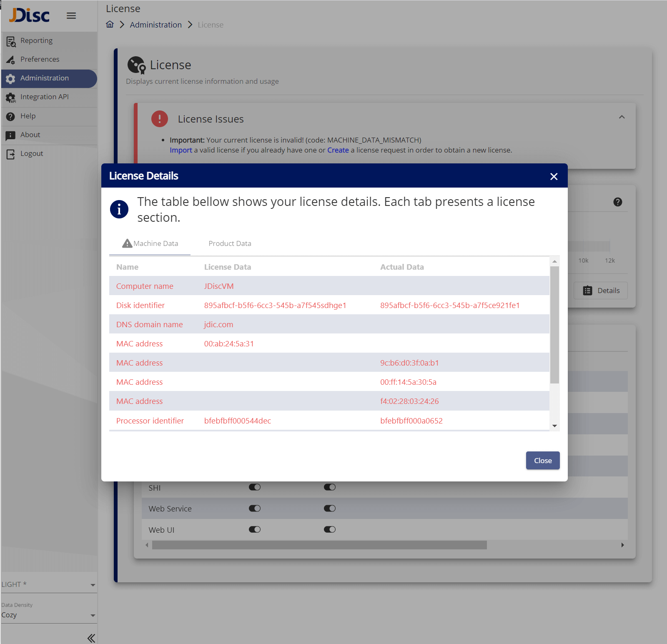Click the About icon in the sidebar
Screen dimensions: 667x644
pos(10,135)
